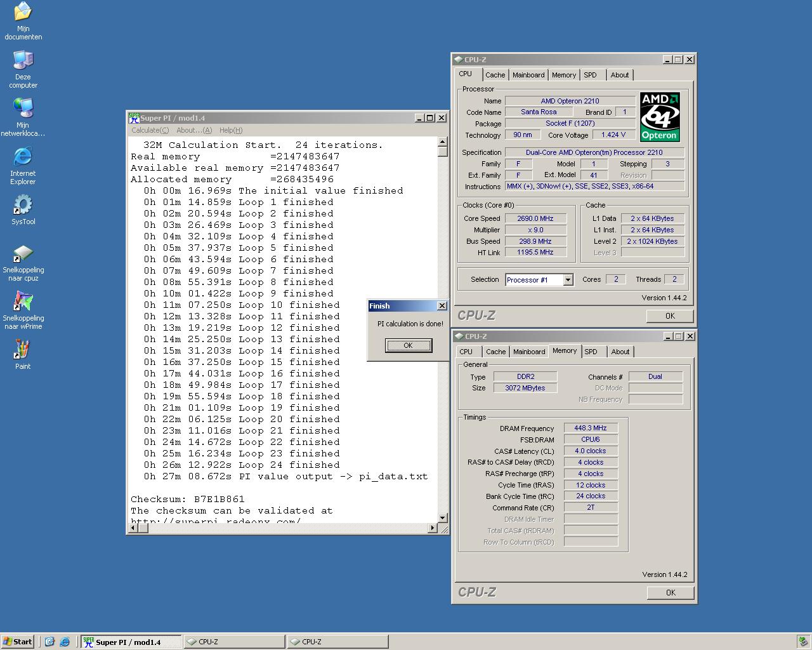
Task: Open Mijn netwerklocaties desktop icon
Action: pyautogui.click(x=23, y=117)
